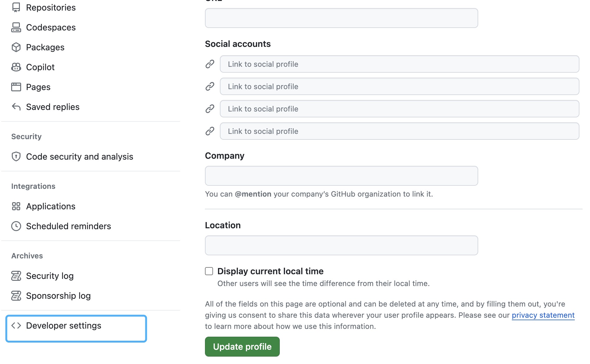Click the Developer settings code icon
The height and width of the screenshot is (364, 590).
tap(16, 325)
